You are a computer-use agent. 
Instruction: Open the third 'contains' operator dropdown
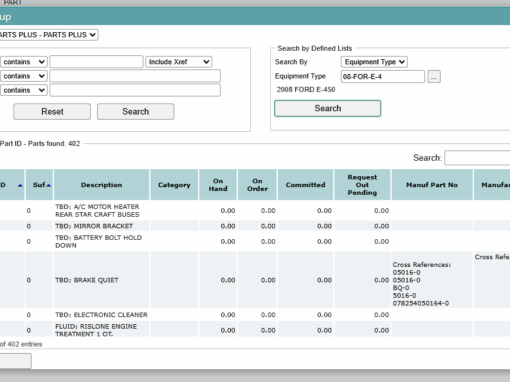click(x=23, y=90)
